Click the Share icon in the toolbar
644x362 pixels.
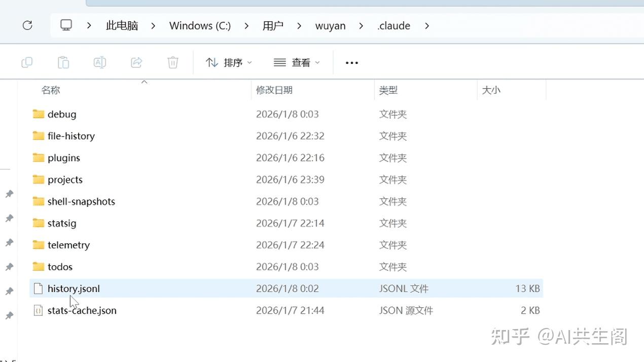(x=136, y=62)
